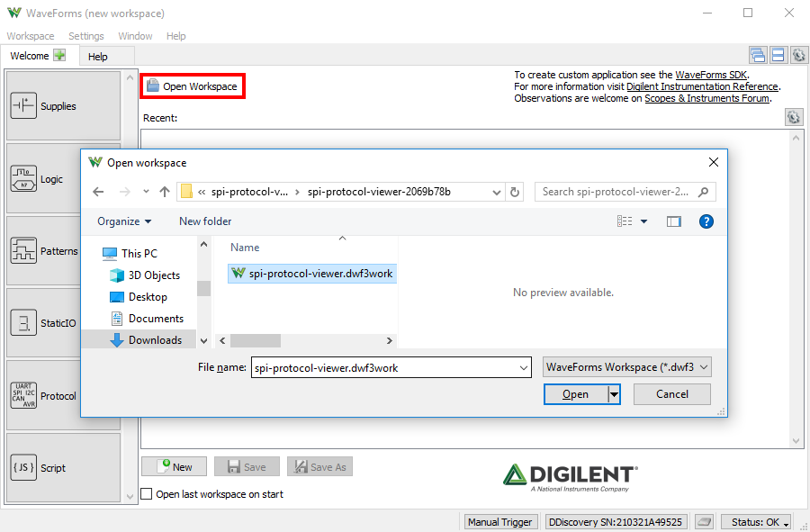
Task: Go back in the Open workspace dialog
Action: click(98, 192)
